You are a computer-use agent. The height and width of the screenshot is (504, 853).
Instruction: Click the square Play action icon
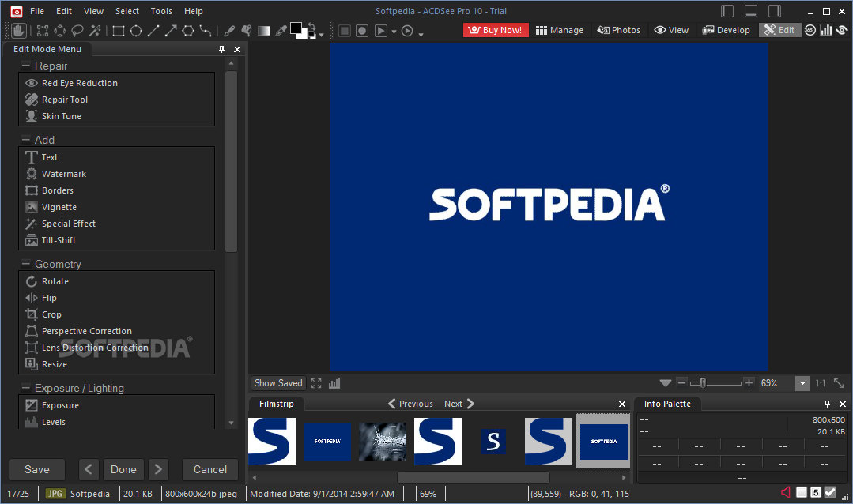click(381, 31)
